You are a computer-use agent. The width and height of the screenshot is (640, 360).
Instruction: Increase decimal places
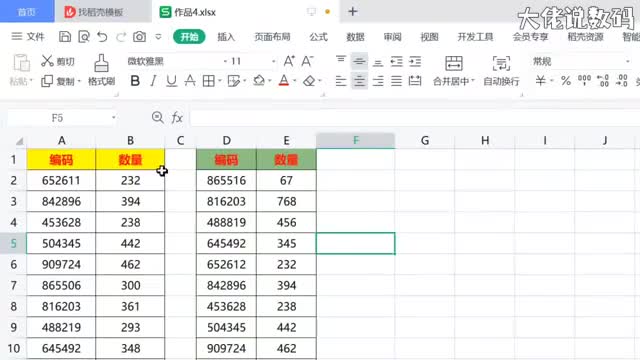pyautogui.click(x=603, y=80)
